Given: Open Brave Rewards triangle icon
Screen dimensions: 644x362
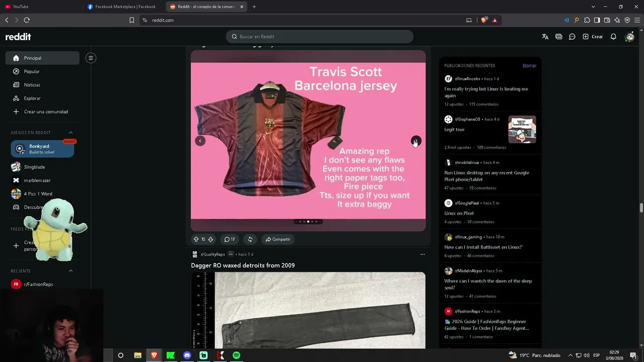Looking at the screenshot, I should pyautogui.click(x=495, y=20).
